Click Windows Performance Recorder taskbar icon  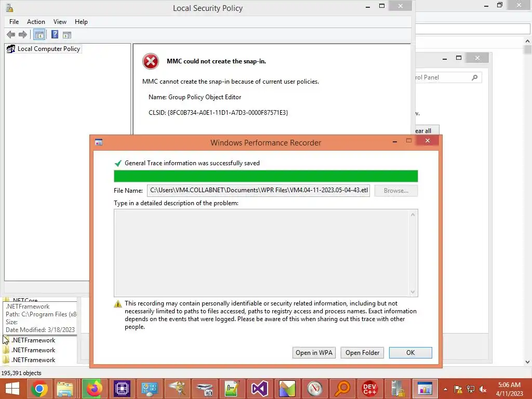425,389
